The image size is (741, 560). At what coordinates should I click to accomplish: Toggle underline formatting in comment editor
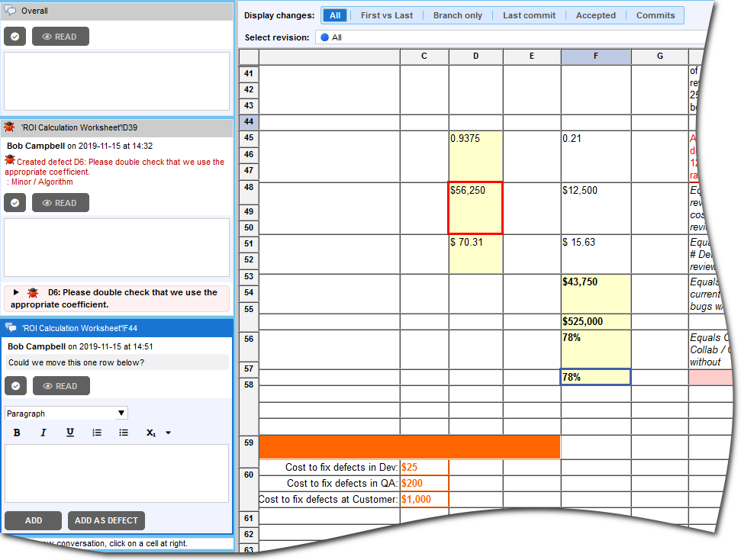pos(70,433)
